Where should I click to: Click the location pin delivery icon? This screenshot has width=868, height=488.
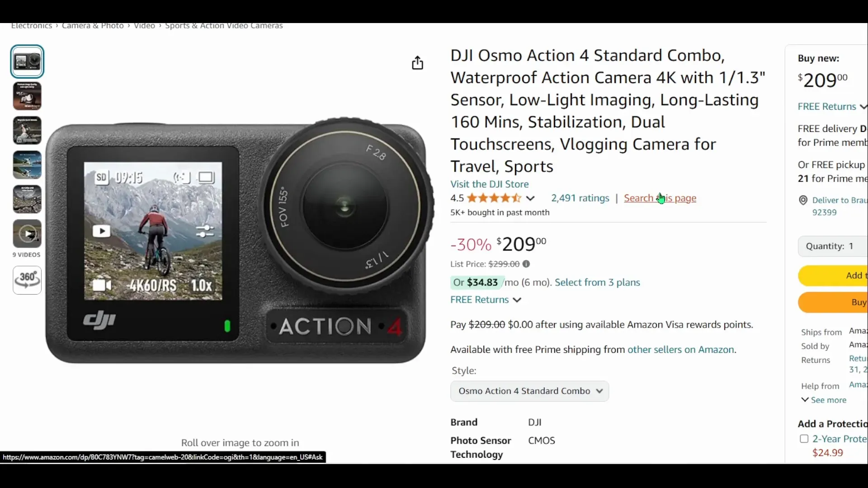(802, 200)
